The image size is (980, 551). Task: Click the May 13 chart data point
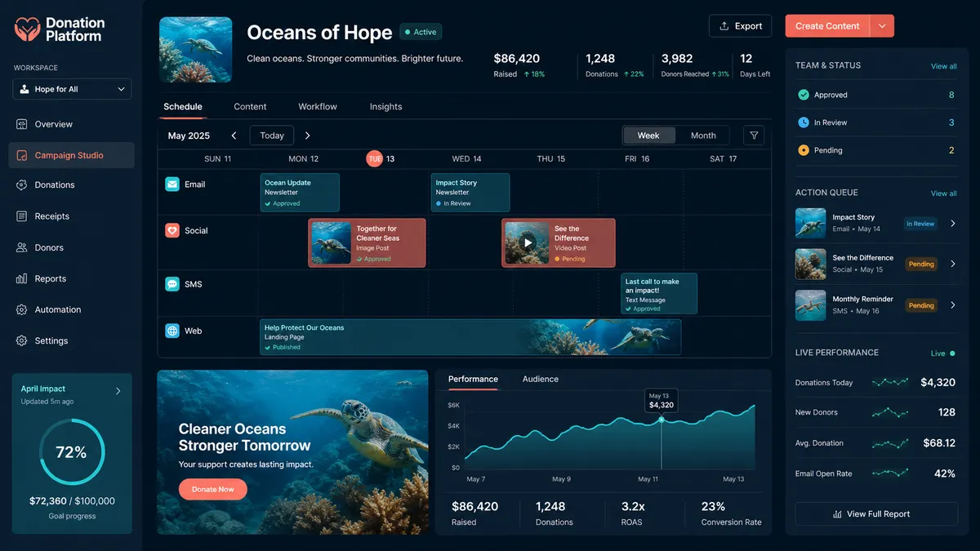tap(661, 420)
